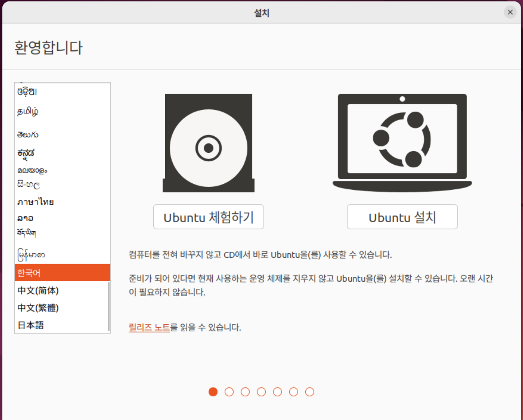Select தமிழ் in the language list
Viewport: 523px width, 420px height.
pyautogui.click(x=62, y=111)
